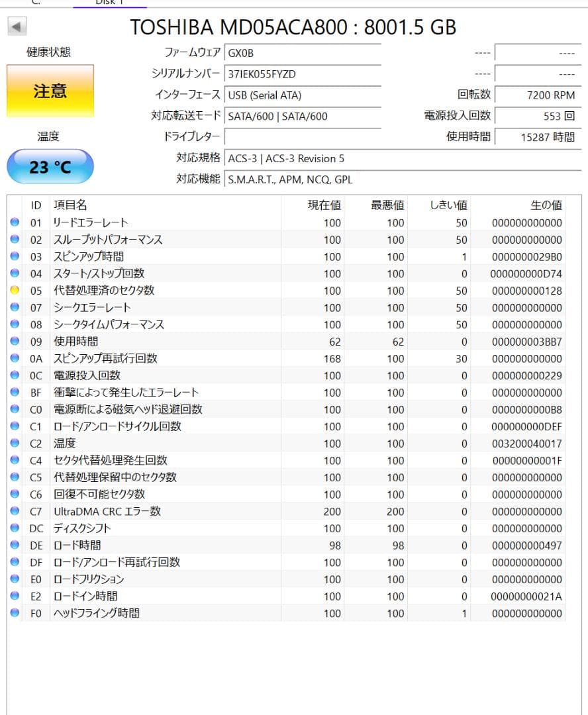Screen dimensions: 588x715
Task: Click the 23 °C temperature indicator
Action: 49,166
